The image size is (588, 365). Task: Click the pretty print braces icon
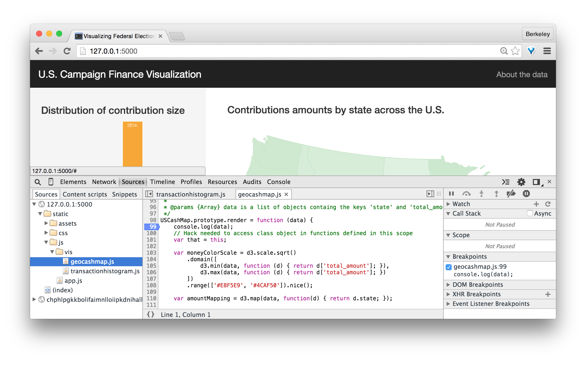click(151, 314)
